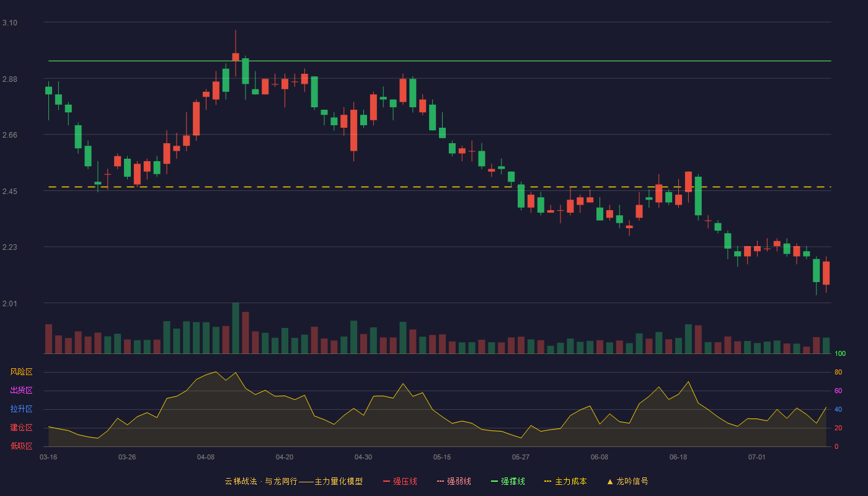Click the 06-18 date label
The image size is (868, 496).
(x=678, y=457)
